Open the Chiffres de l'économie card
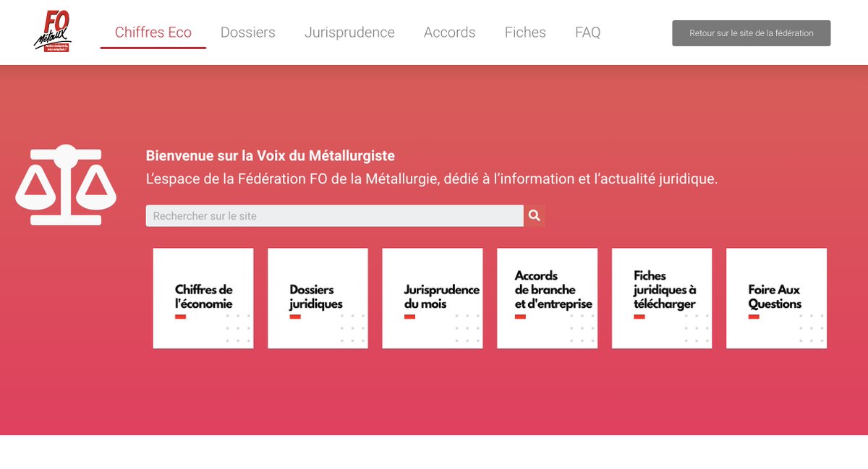 pos(203,298)
